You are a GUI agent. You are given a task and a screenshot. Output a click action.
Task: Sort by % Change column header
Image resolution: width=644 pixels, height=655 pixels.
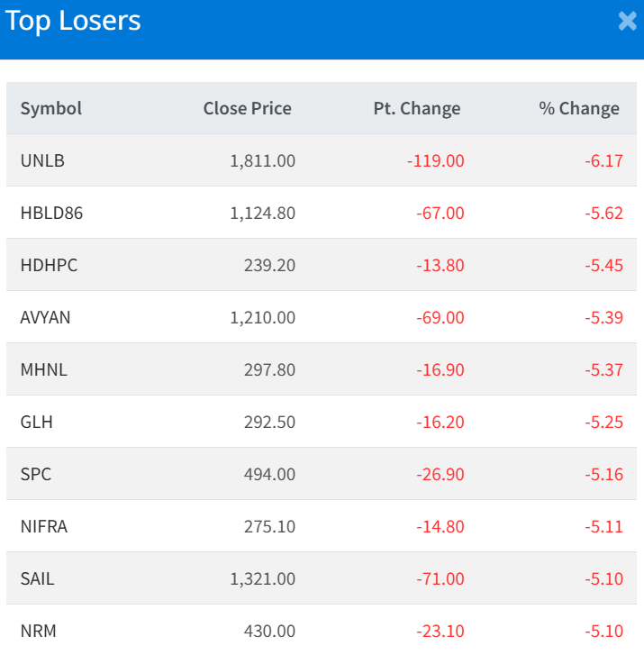click(579, 109)
